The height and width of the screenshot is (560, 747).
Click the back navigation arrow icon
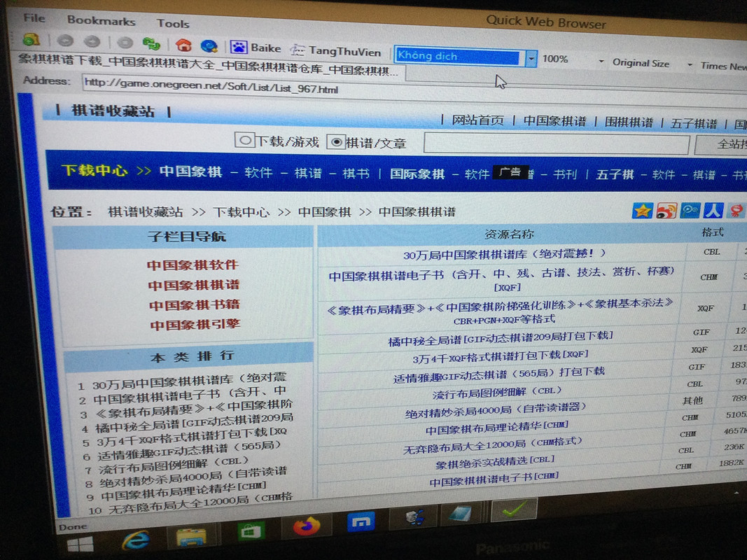[65, 41]
